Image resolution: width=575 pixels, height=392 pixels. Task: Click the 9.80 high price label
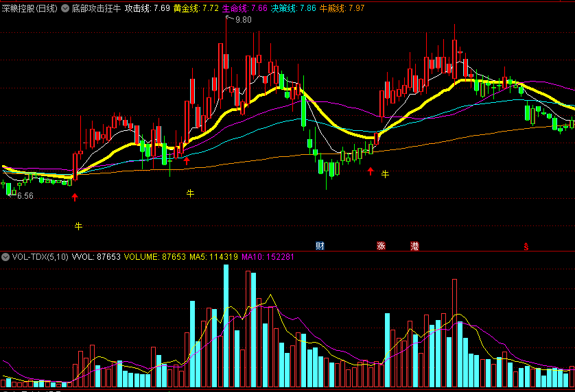243,20
